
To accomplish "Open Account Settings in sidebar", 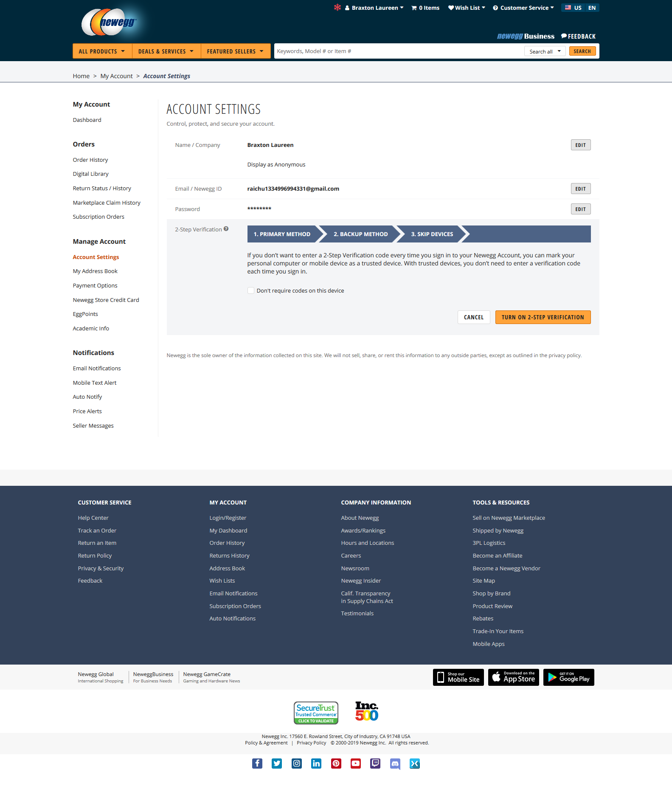I will 96,257.
